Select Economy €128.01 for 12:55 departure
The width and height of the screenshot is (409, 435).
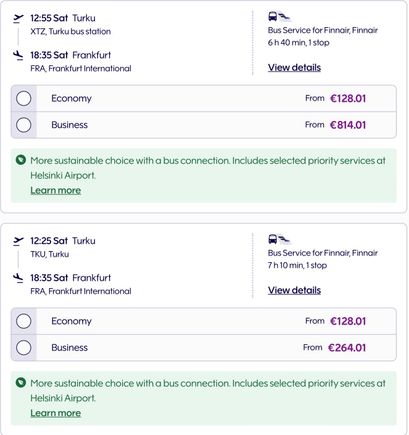24,99
